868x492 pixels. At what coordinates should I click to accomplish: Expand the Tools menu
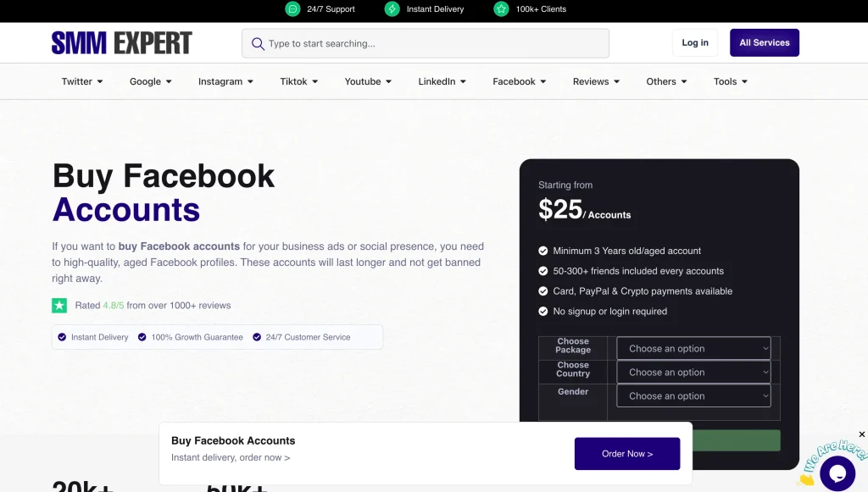click(730, 82)
